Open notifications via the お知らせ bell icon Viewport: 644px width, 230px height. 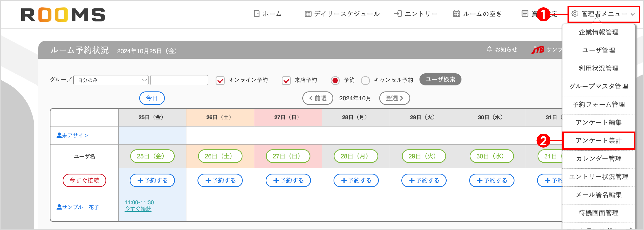point(489,49)
